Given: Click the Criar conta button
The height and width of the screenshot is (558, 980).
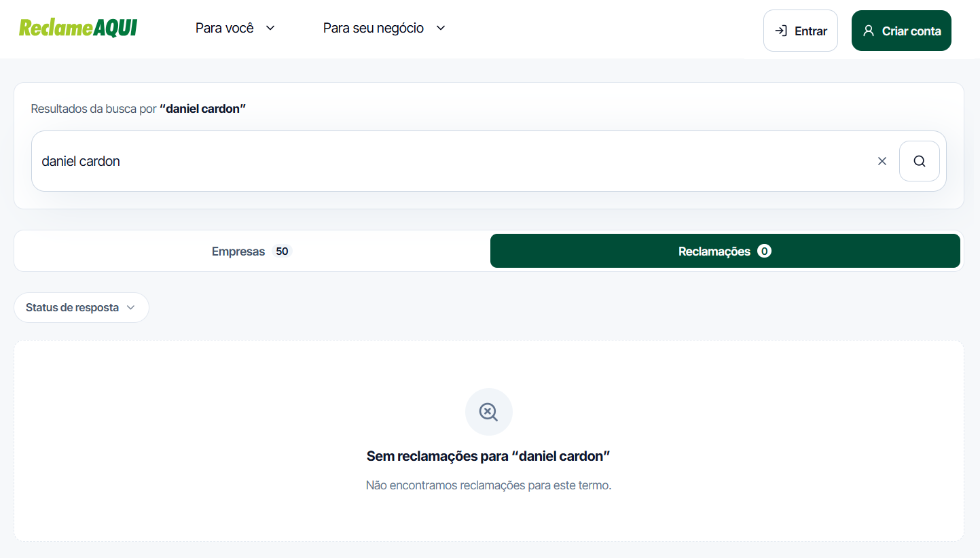Looking at the screenshot, I should [x=901, y=31].
